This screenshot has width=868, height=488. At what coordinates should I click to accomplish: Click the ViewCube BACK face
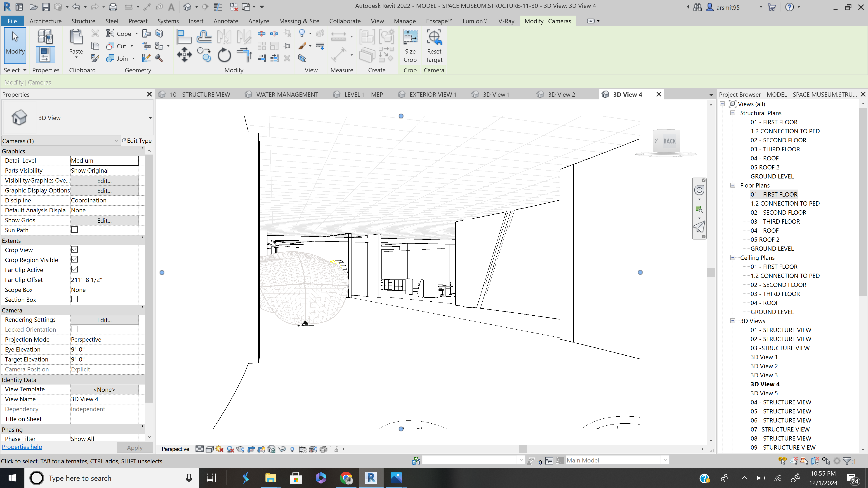pyautogui.click(x=669, y=141)
